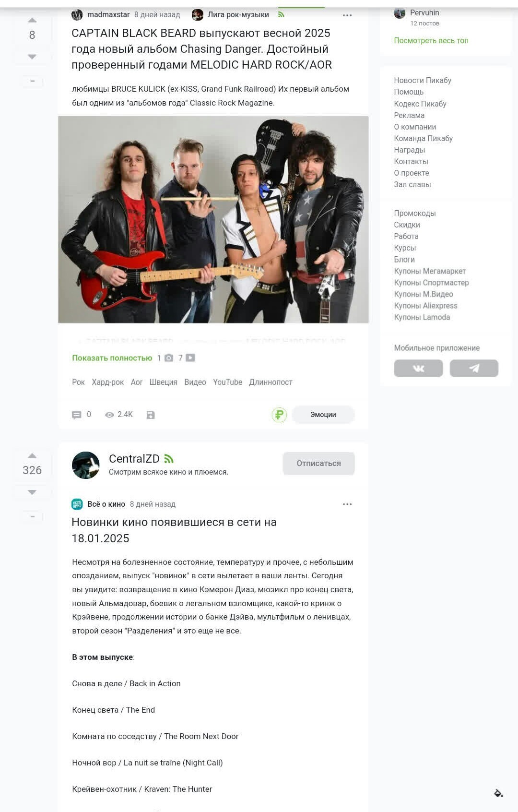Go to the Новости Пикабу menu item

pos(423,80)
